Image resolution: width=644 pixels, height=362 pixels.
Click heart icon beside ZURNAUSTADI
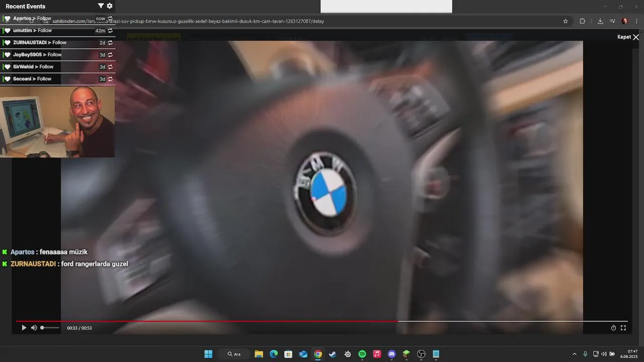[x=7, y=43]
